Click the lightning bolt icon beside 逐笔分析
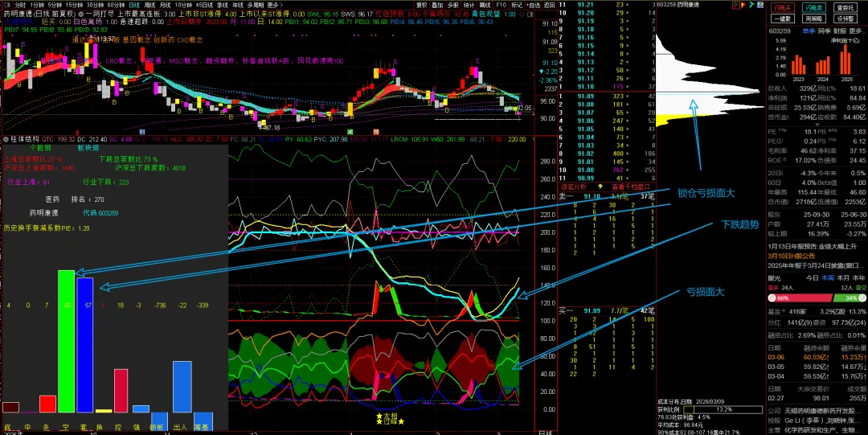Screen dimensions: 868x435 click(602, 187)
